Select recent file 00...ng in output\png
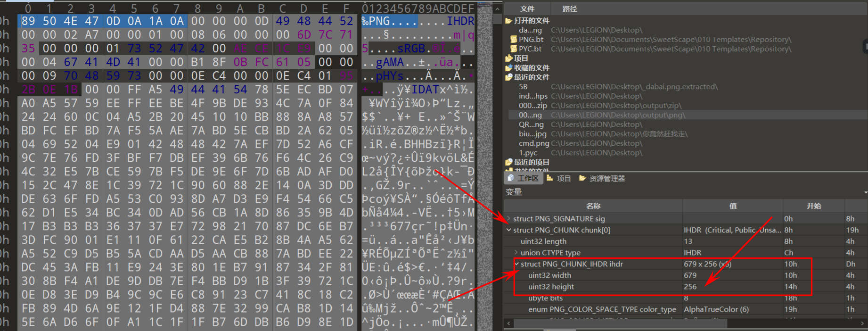 (x=686, y=115)
